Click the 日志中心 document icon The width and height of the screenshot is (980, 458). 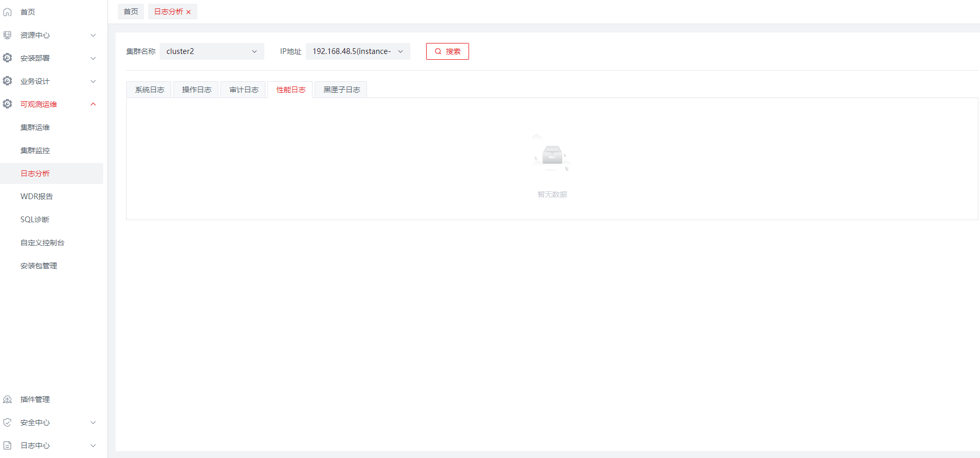(7, 445)
